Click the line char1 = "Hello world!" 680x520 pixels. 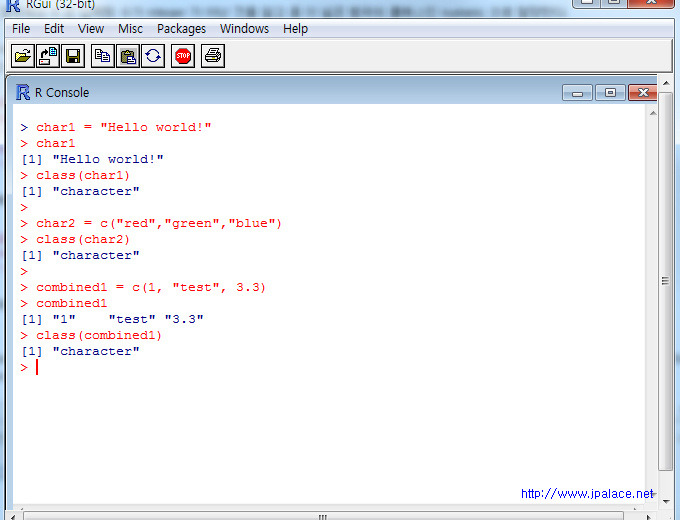pos(116,127)
